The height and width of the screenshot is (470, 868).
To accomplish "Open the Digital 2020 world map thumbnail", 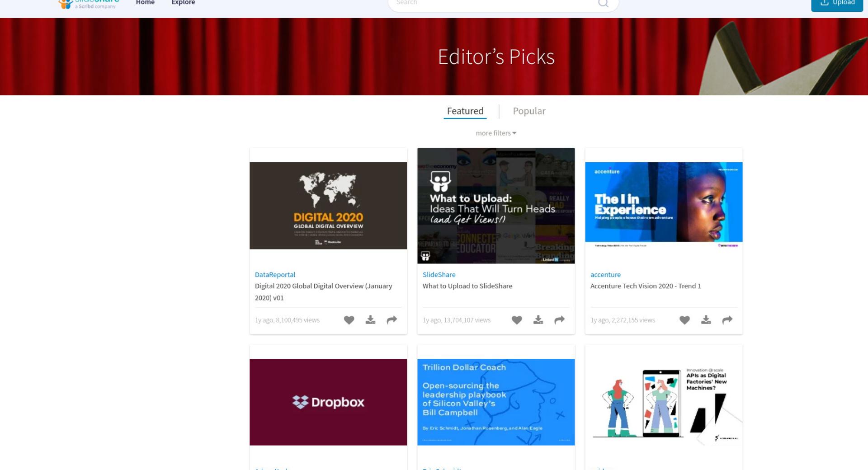I will pyautogui.click(x=328, y=206).
